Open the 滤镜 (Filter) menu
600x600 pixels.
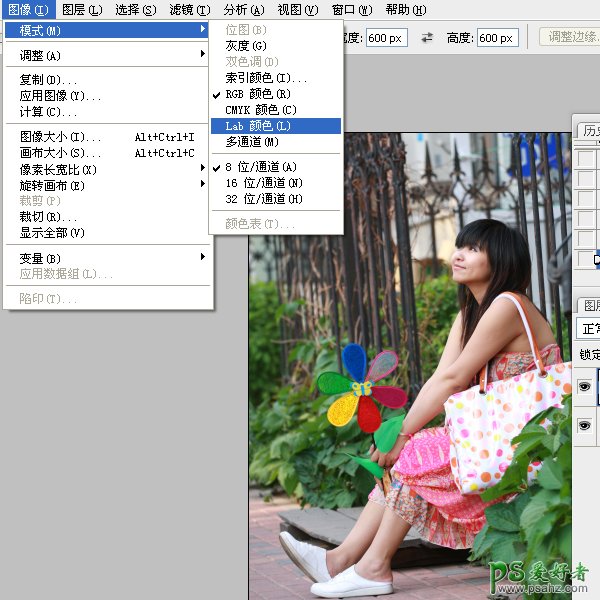[189, 10]
